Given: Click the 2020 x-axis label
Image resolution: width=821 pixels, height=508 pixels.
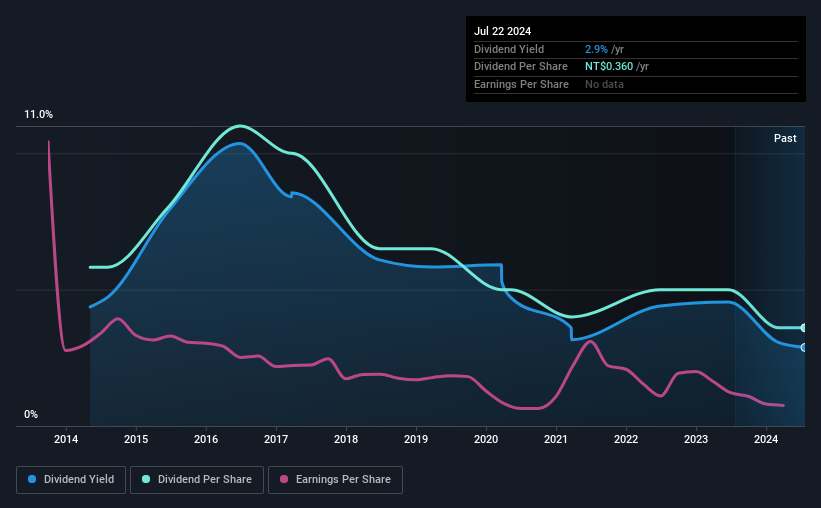Looking at the screenshot, I should [x=486, y=439].
